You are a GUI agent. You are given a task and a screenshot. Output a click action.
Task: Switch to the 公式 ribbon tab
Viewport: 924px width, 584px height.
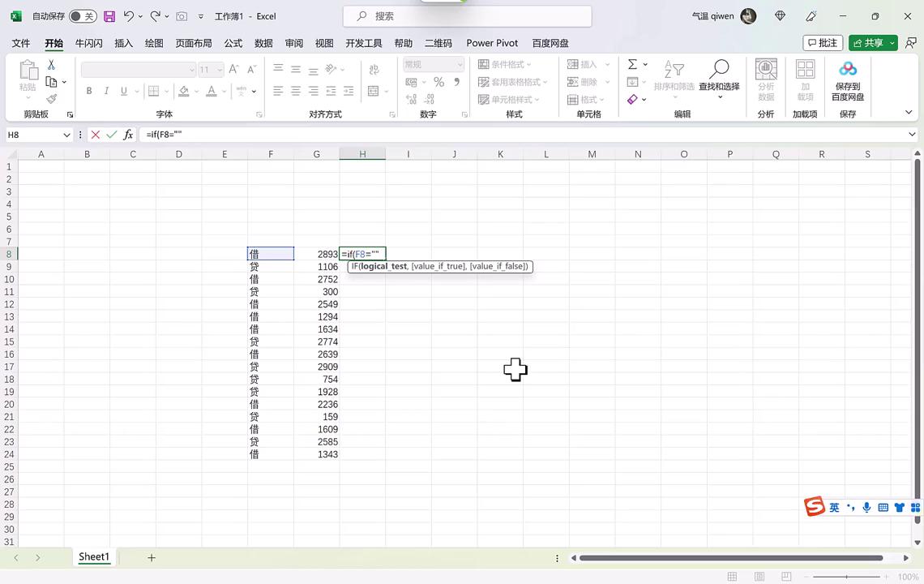pos(233,43)
